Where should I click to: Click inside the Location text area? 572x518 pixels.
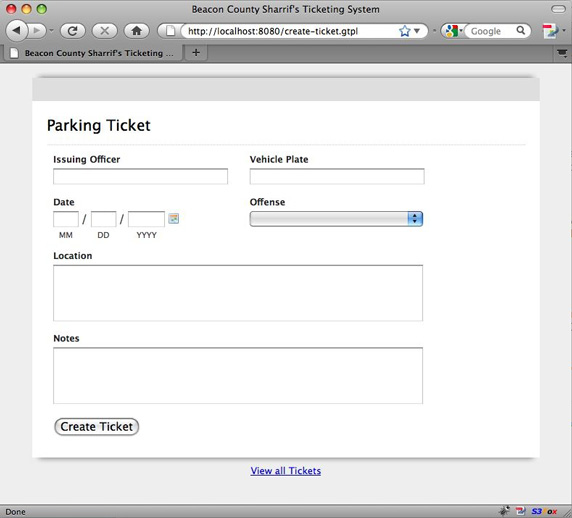(x=238, y=293)
